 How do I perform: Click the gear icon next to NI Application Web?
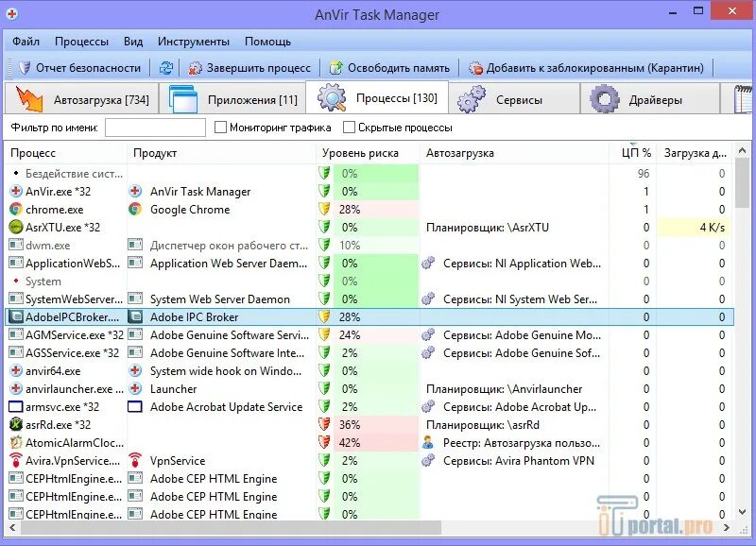tap(428, 264)
